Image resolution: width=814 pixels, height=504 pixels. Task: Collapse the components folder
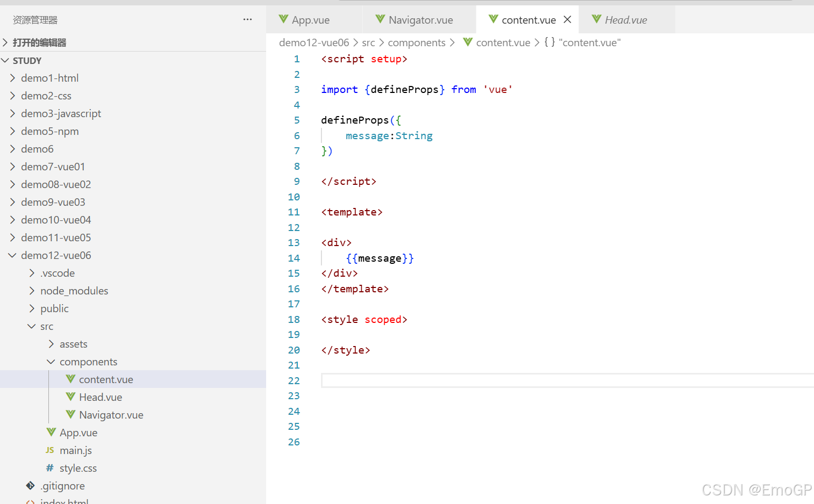tap(51, 362)
